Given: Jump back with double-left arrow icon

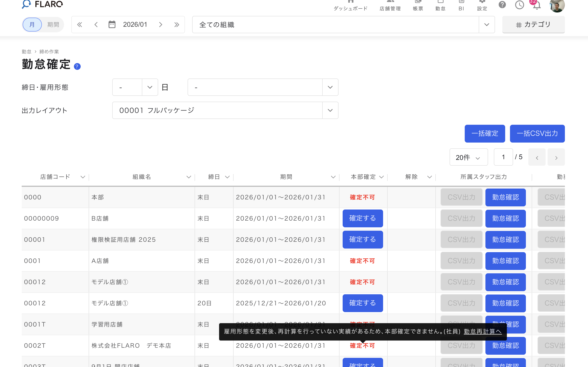Looking at the screenshot, I should pos(80,25).
